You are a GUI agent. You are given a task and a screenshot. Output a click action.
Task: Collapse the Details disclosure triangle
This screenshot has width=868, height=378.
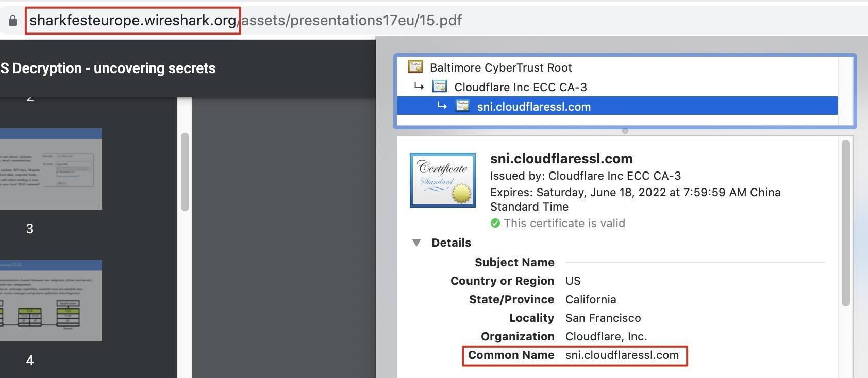416,243
